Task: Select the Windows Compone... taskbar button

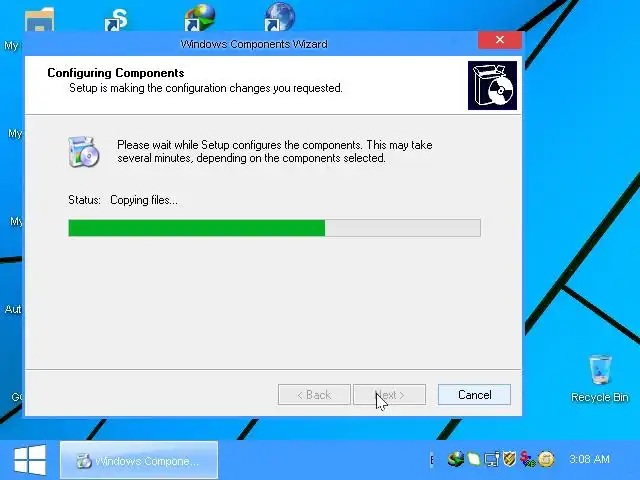Action: coord(139,460)
